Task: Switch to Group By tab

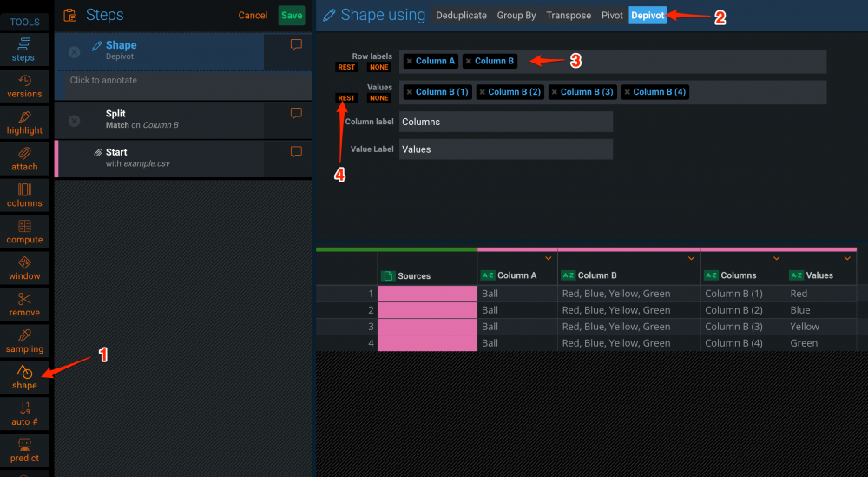Action: 516,16
